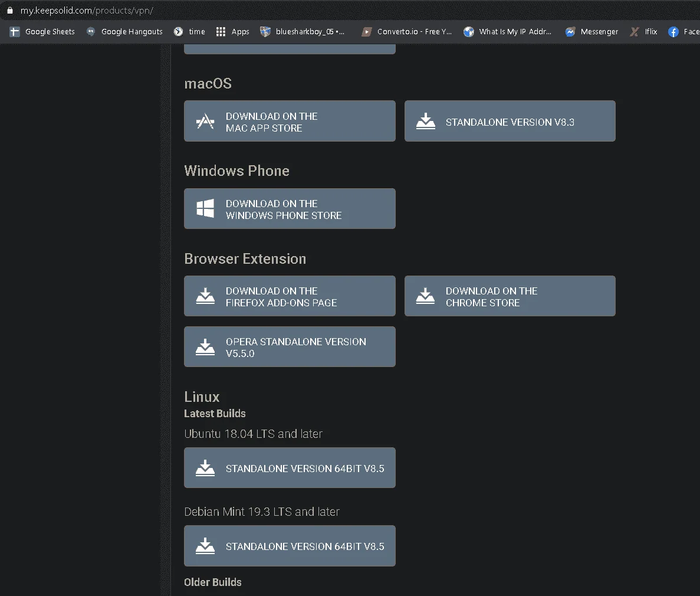Open Download on the Firefox Add-ons Page
The image size is (700, 596).
pyautogui.click(x=290, y=296)
